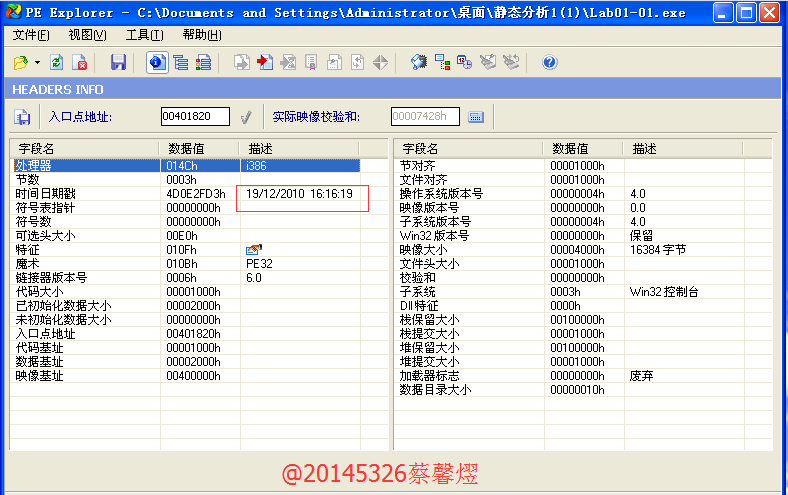The width and height of the screenshot is (788, 495).
Task: Switch to the Data Directories view icon
Action: click(x=180, y=62)
